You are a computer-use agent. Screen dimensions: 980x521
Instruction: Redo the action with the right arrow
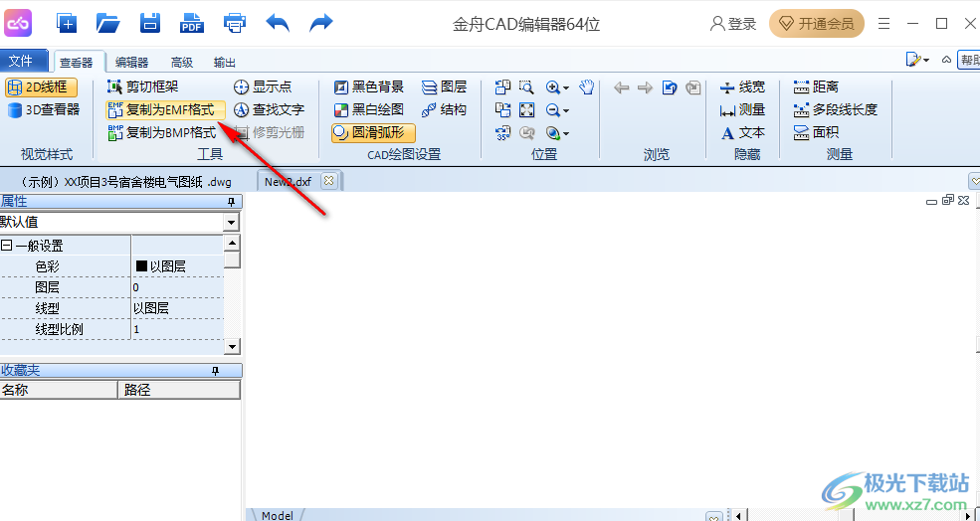[321, 24]
